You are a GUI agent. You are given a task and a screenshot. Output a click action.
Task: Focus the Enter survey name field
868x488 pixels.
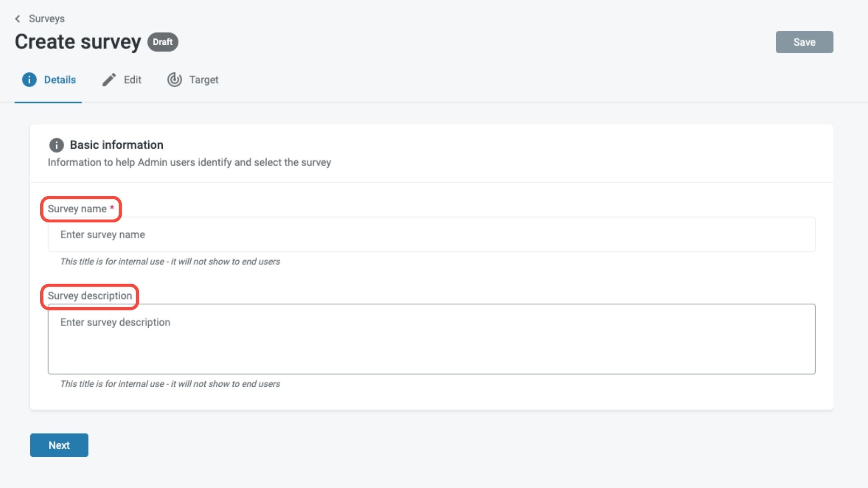(431, 235)
